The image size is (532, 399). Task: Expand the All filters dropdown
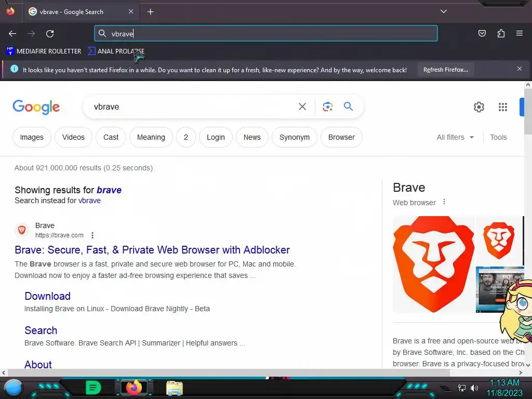coord(455,137)
